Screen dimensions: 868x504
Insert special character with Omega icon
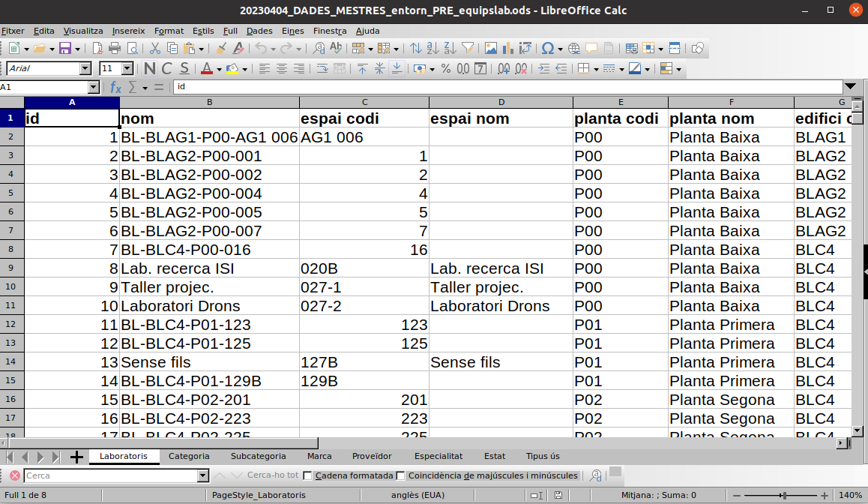click(x=547, y=49)
